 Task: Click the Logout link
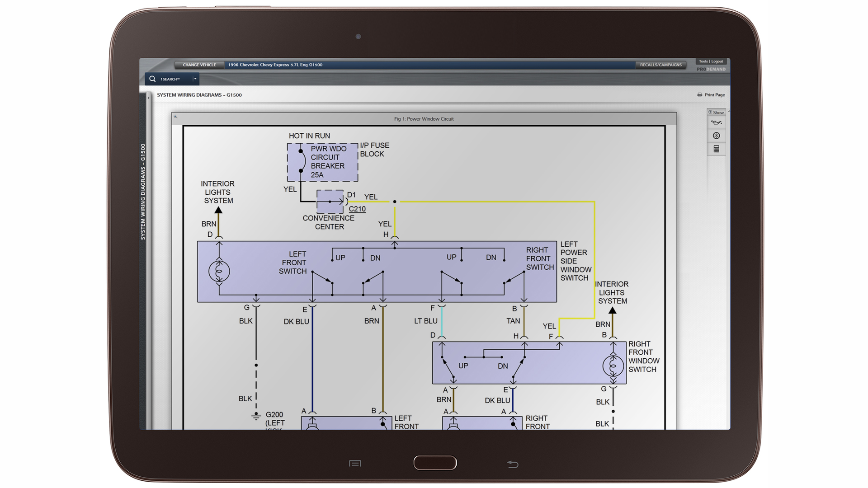[717, 61]
